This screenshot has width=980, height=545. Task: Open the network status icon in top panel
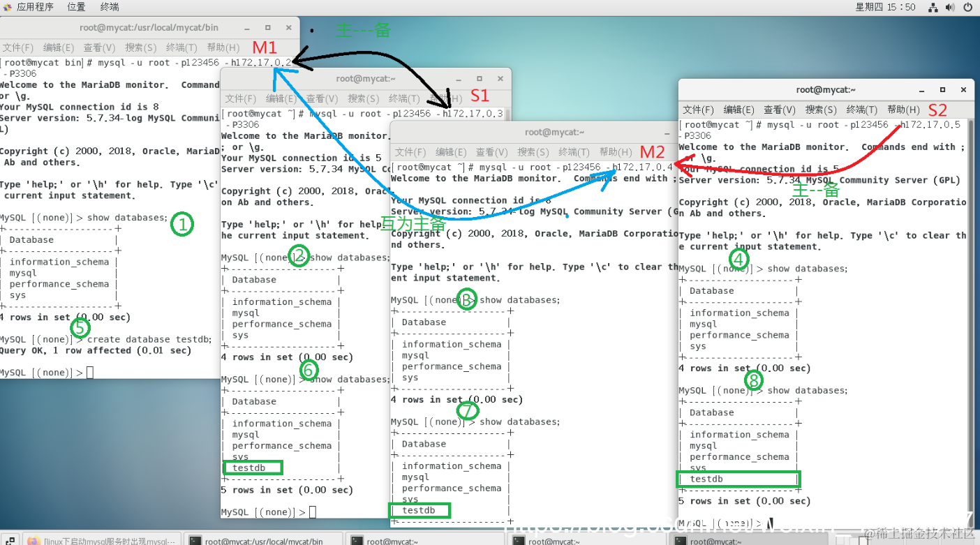[x=933, y=7]
